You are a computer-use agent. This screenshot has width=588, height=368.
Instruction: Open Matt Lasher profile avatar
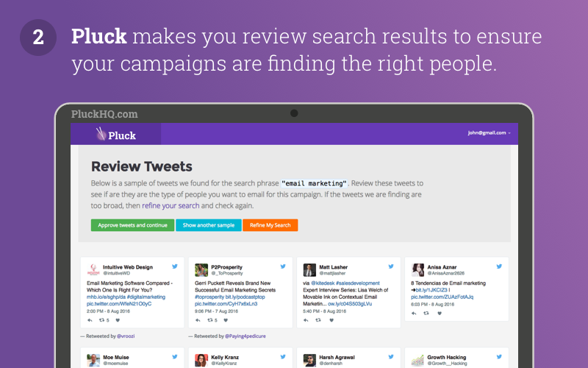tap(309, 270)
